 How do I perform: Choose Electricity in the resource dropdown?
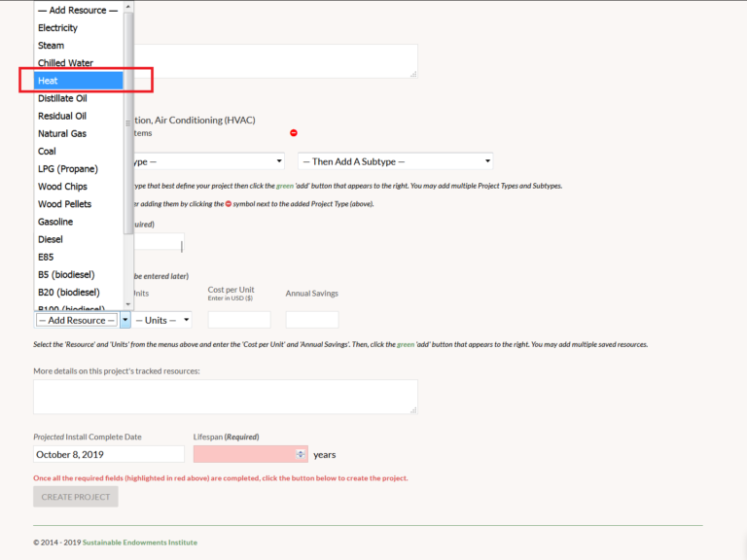pos(78,28)
